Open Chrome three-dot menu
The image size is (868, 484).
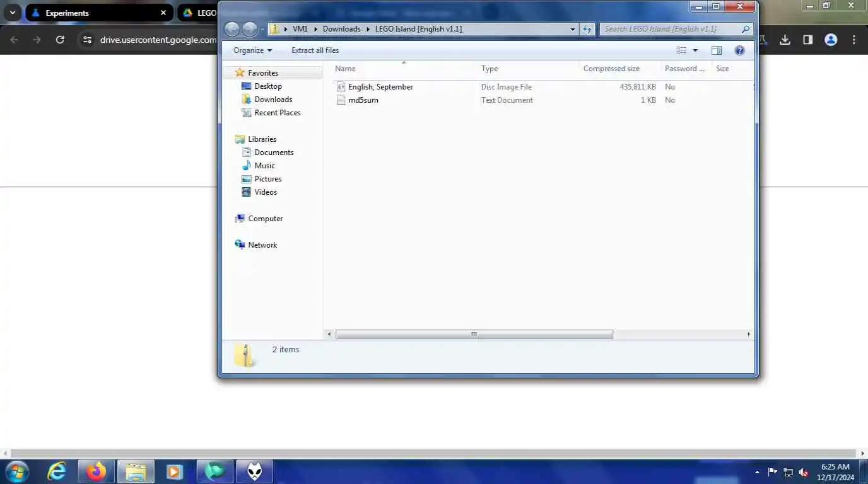click(x=854, y=40)
